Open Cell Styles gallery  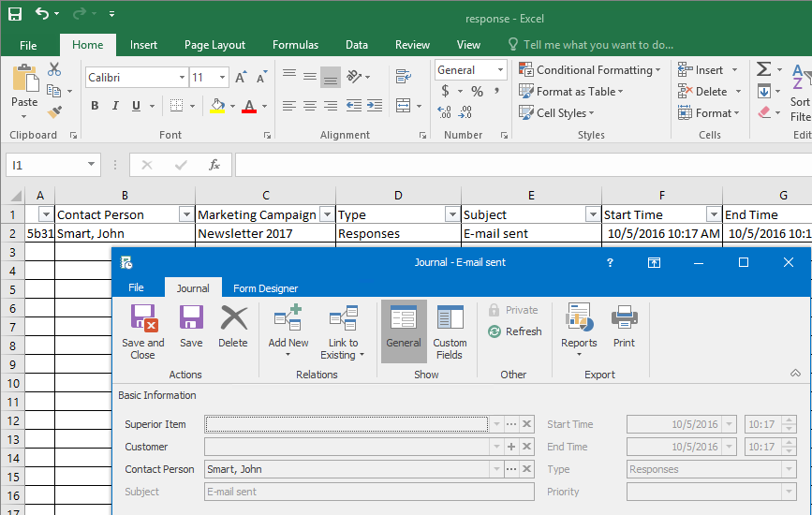pyautogui.click(x=556, y=113)
